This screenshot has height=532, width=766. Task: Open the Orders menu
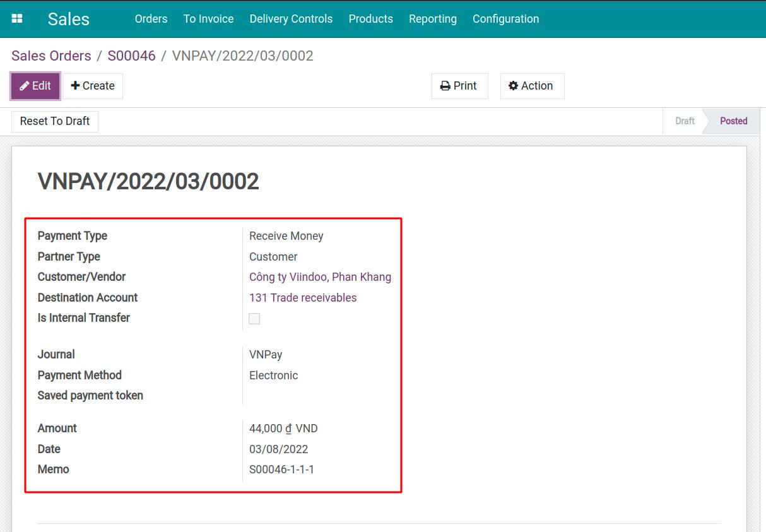pos(151,19)
